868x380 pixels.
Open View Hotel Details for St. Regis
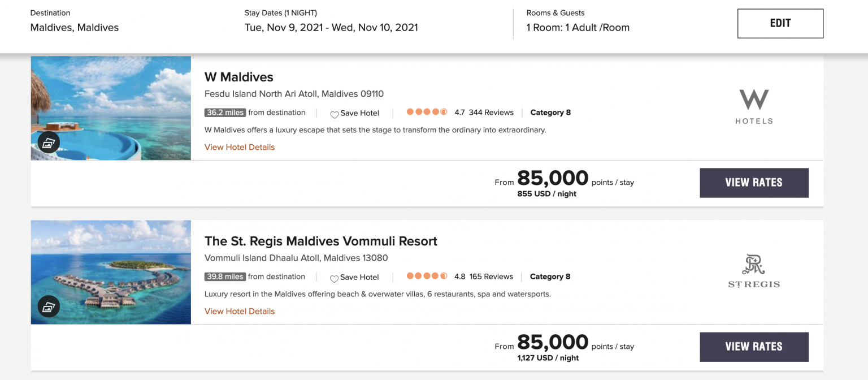[239, 311]
